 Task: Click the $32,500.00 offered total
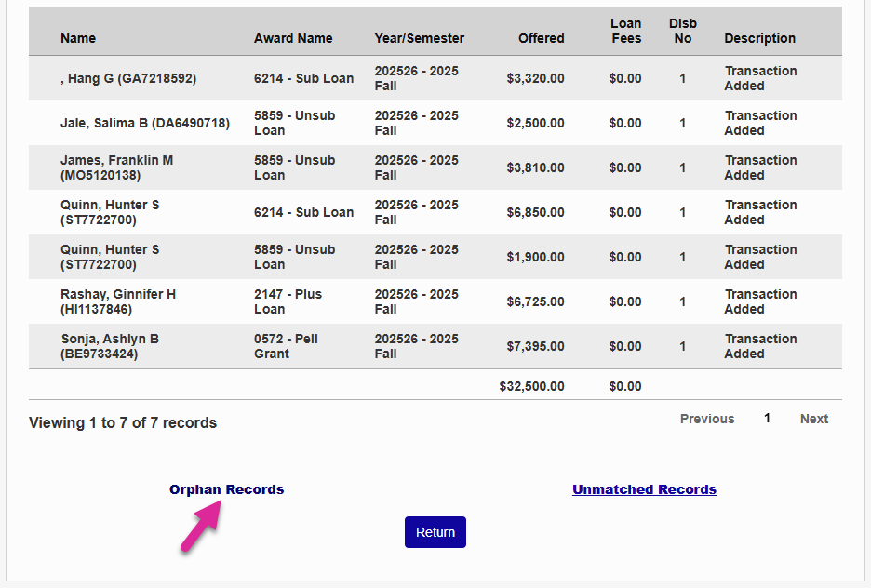(531, 386)
